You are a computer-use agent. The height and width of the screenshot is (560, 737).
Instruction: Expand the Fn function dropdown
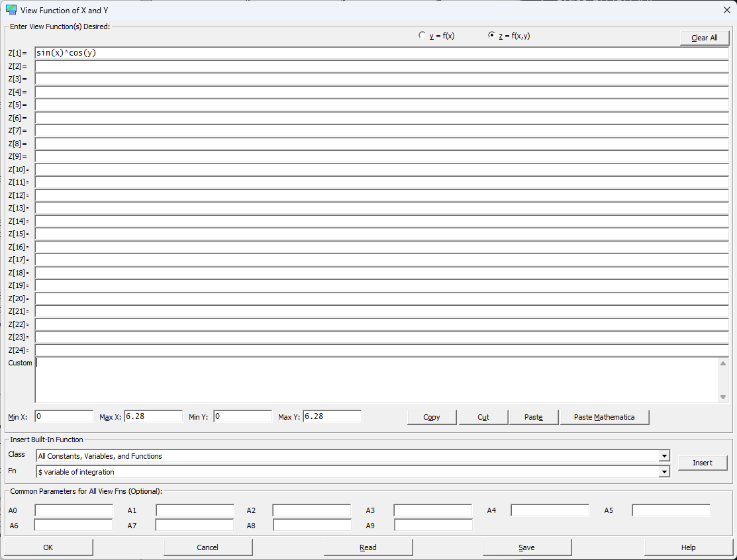(663, 472)
